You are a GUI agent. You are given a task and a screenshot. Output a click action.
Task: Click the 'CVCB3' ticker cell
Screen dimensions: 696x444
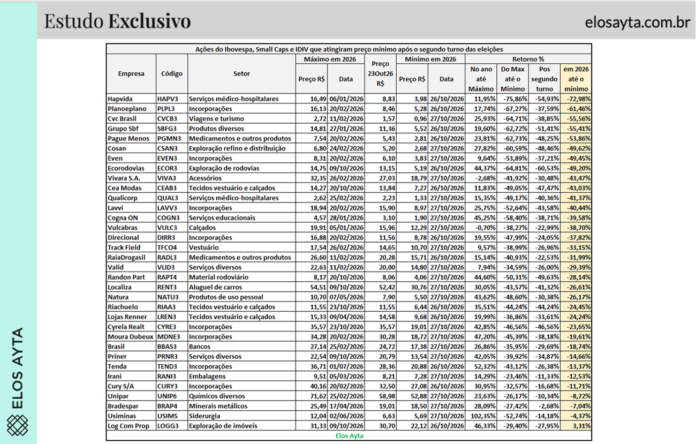[172, 119]
